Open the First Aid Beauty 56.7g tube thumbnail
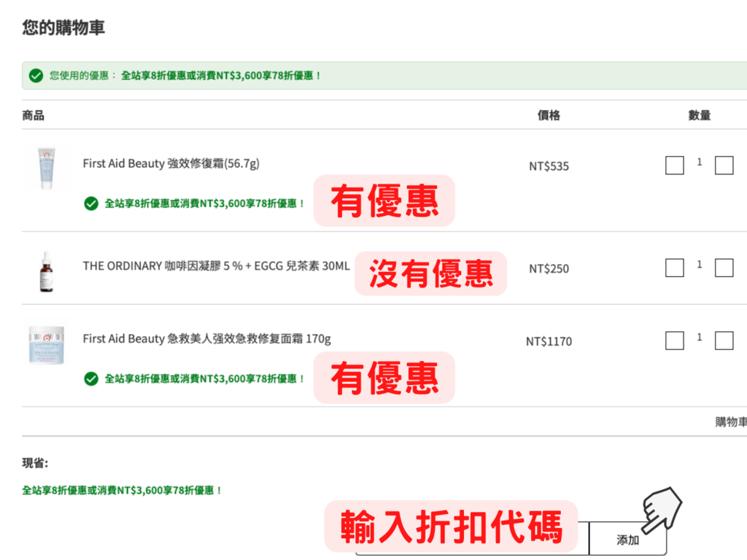 pyautogui.click(x=47, y=168)
